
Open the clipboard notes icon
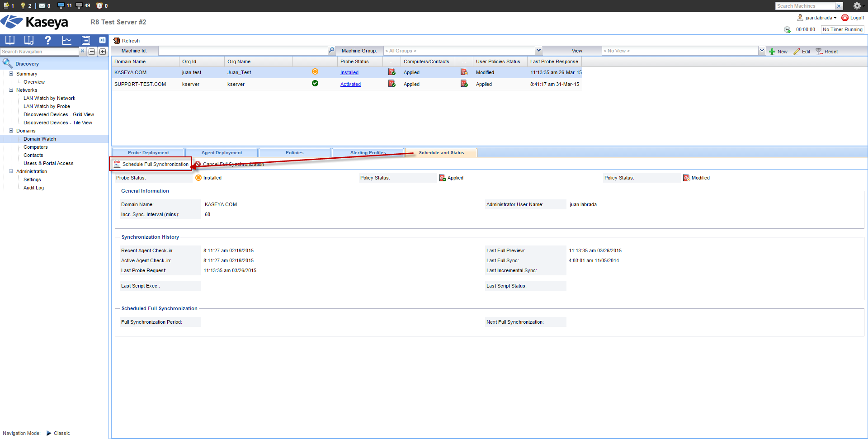tap(86, 40)
